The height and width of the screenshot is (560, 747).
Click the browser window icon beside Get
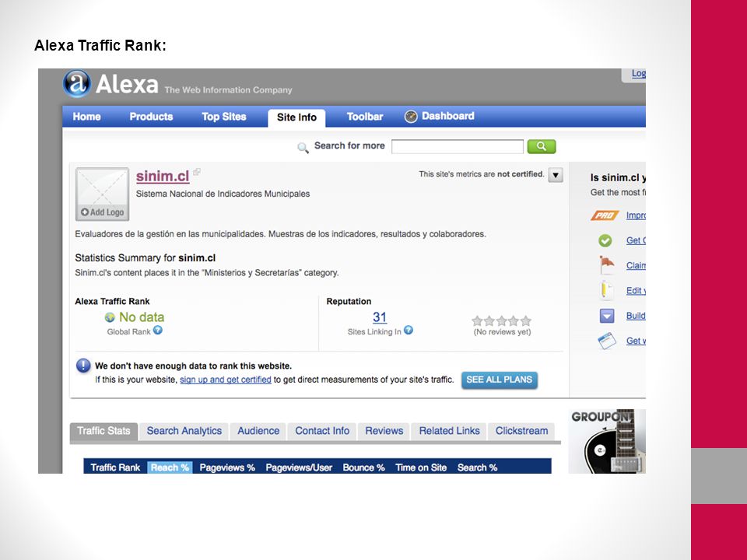click(606, 341)
